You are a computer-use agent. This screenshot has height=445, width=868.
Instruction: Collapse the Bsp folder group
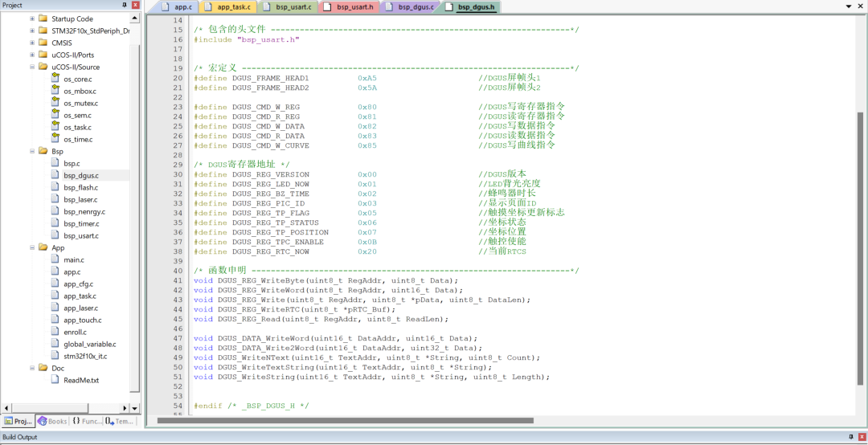(x=32, y=151)
